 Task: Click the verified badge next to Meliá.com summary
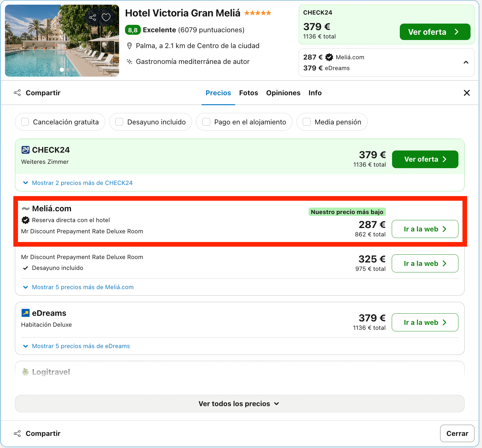click(329, 57)
